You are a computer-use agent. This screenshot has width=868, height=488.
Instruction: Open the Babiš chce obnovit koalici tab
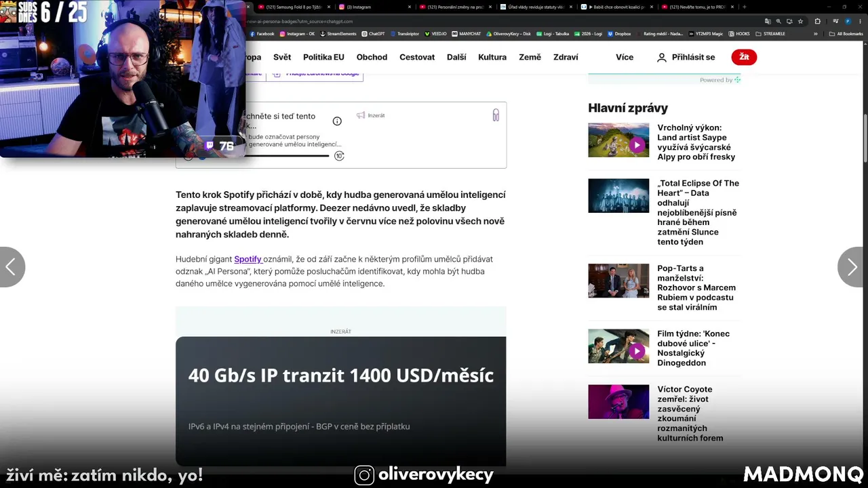616,7
